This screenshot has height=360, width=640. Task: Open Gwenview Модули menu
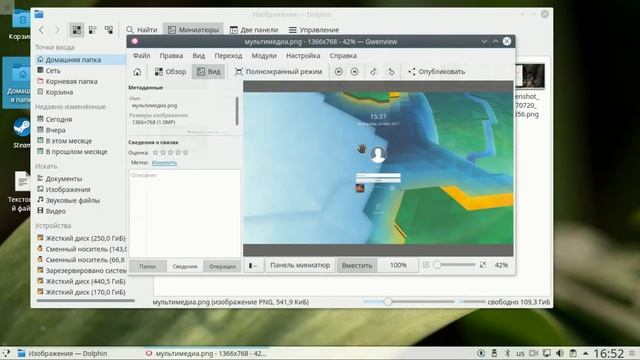coord(264,56)
